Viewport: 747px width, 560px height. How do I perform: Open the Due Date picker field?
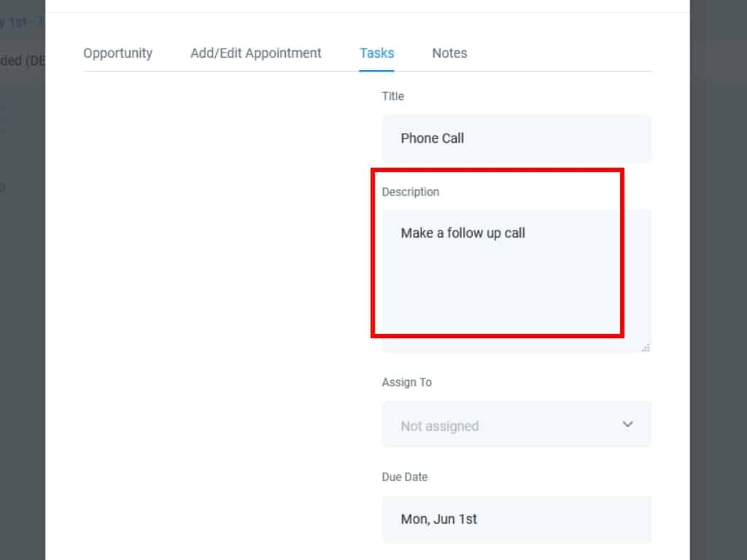point(516,519)
